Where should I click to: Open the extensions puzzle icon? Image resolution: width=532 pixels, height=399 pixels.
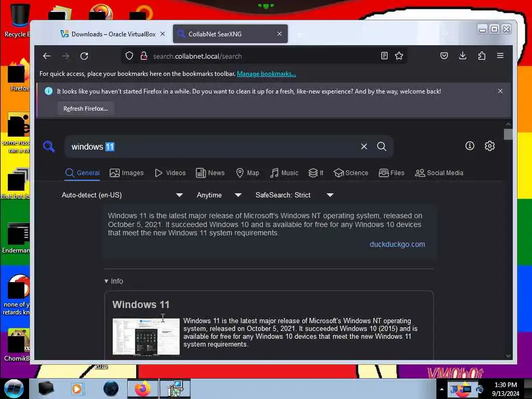pyautogui.click(x=482, y=56)
